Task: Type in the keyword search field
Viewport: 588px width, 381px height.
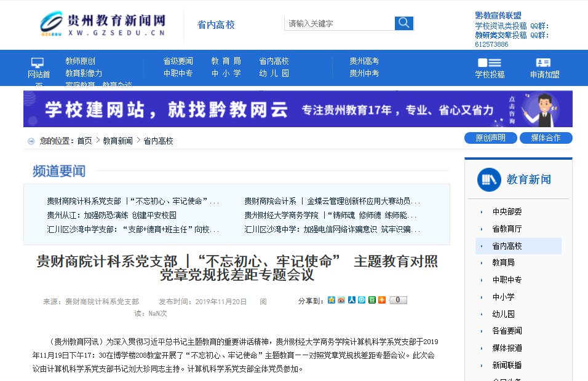Action: click(340, 23)
